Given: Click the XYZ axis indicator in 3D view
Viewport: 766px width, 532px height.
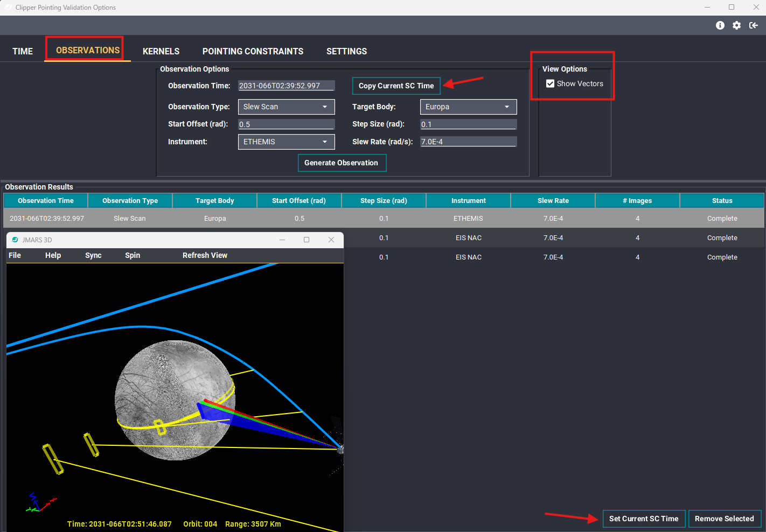Looking at the screenshot, I should 40,502.
